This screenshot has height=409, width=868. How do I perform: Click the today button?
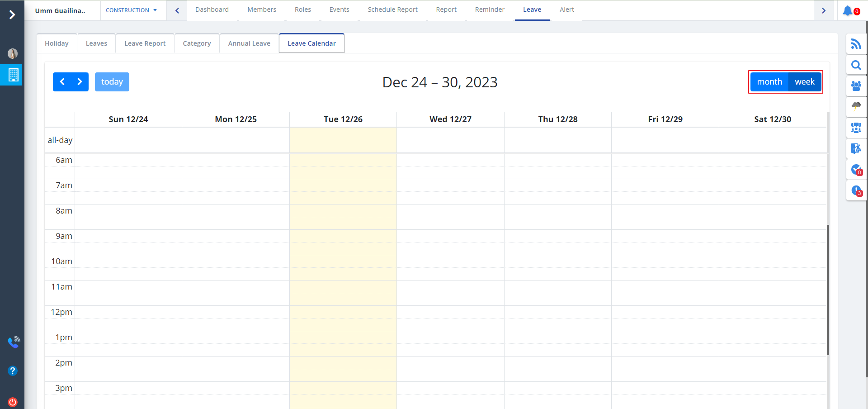(x=112, y=82)
